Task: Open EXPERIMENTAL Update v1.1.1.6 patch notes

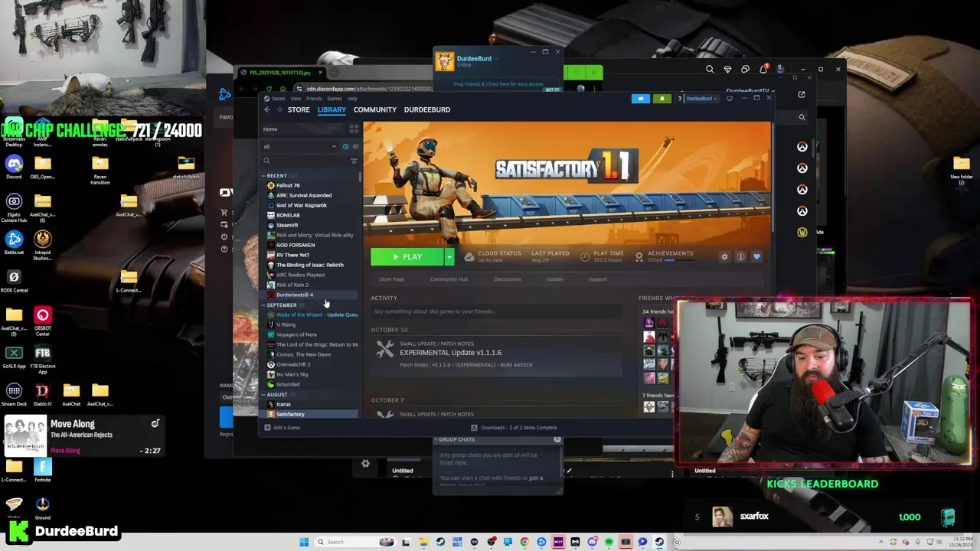Action: pos(450,353)
